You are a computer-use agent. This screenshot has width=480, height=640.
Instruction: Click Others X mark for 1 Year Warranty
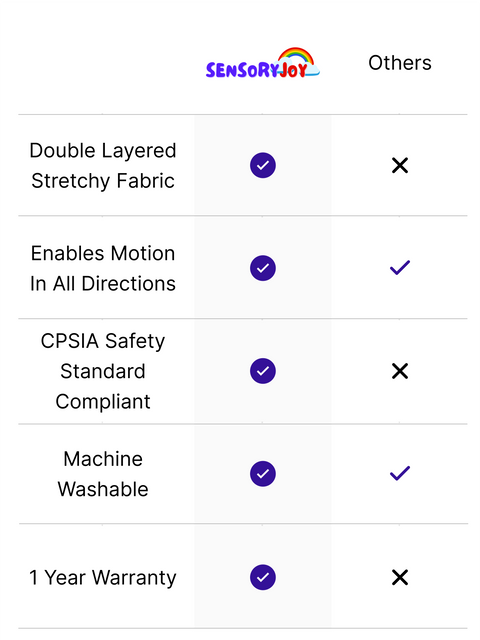coord(400,577)
